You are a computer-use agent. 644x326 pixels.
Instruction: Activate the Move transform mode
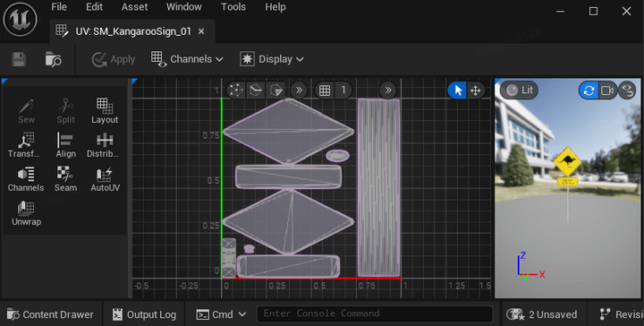pos(476,90)
